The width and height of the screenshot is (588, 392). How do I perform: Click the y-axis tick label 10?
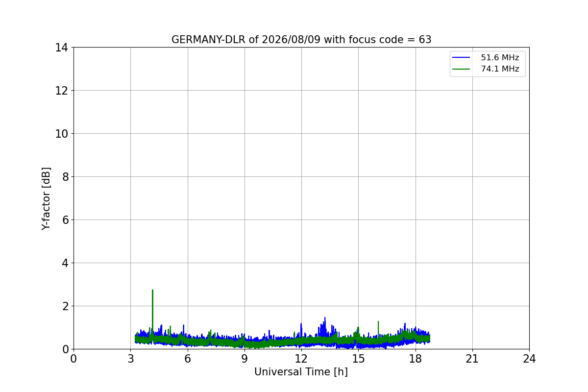[62, 134]
